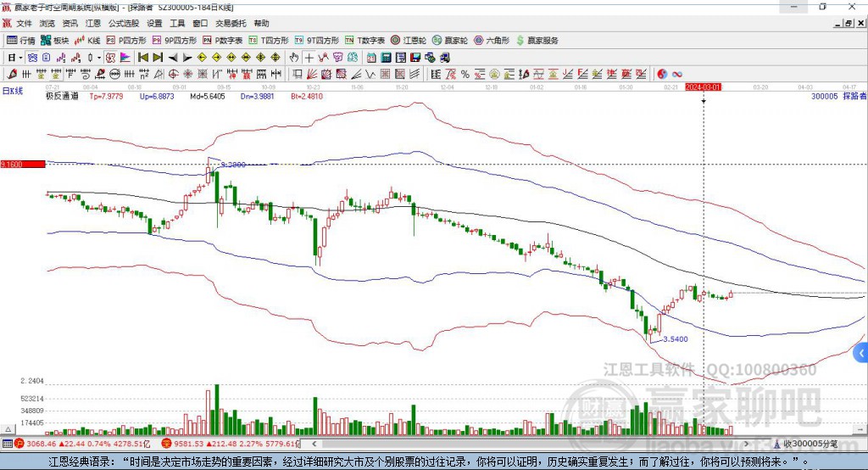Click the Shanghai index 3068.46 status entry
This screenshot has width=868, height=470.
tap(82, 444)
